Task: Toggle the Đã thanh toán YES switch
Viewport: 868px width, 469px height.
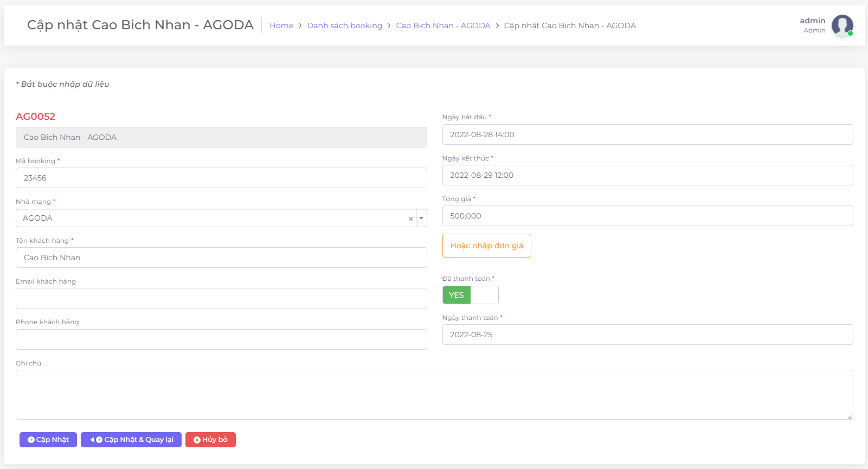Action: [470, 295]
